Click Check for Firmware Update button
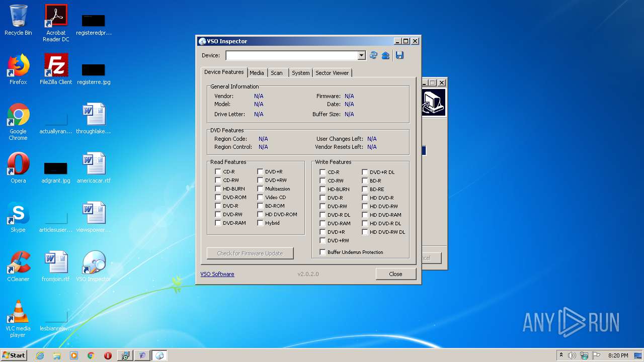The height and width of the screenshot is (362, 644). click(250, 253)
